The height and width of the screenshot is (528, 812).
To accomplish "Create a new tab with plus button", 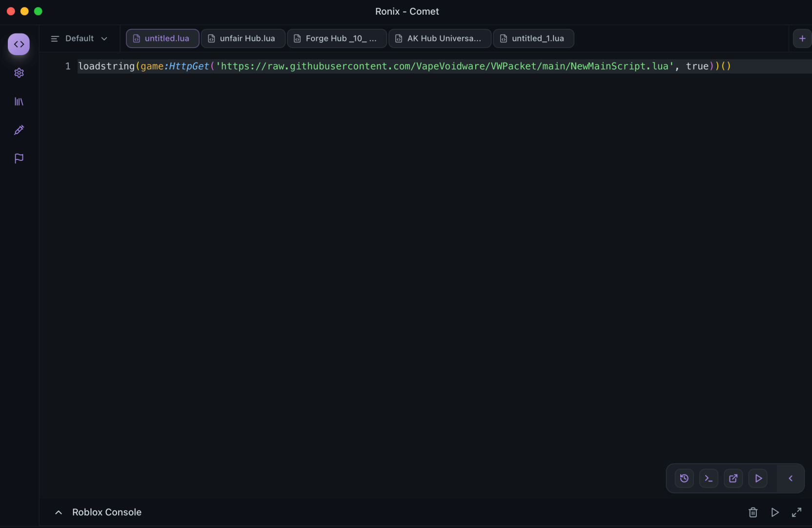I will click(802, 39).
